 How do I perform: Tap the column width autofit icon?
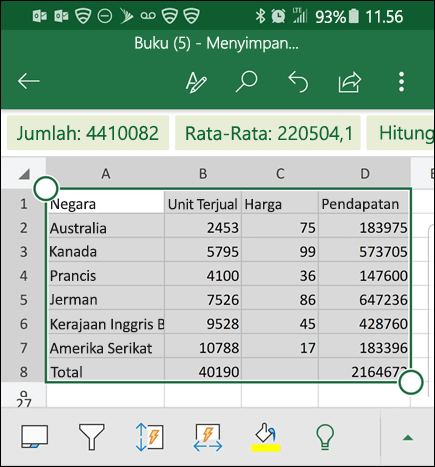point(208,437)
